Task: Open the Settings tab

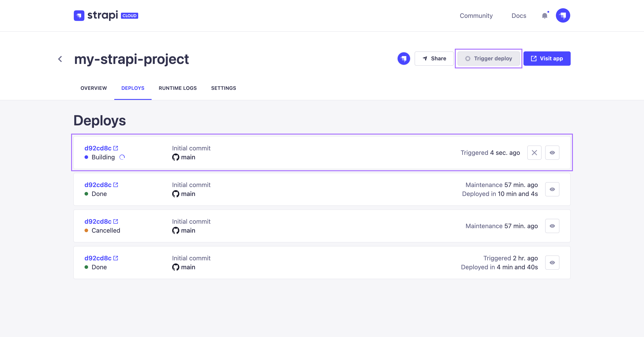Action: tap(224, 88)
